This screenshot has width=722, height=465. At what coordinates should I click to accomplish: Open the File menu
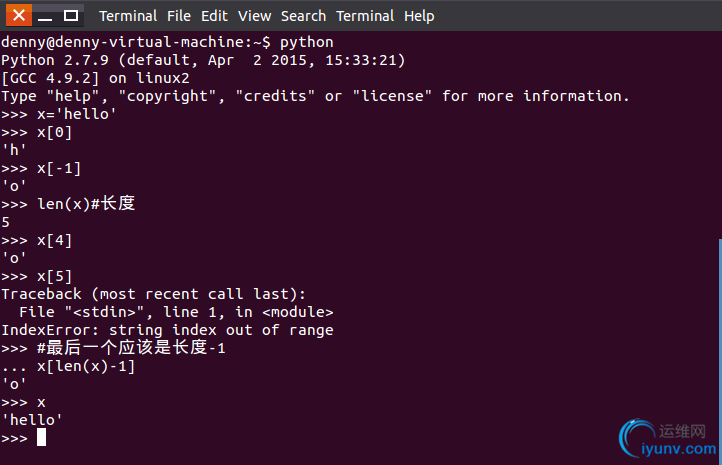point(179,16)
